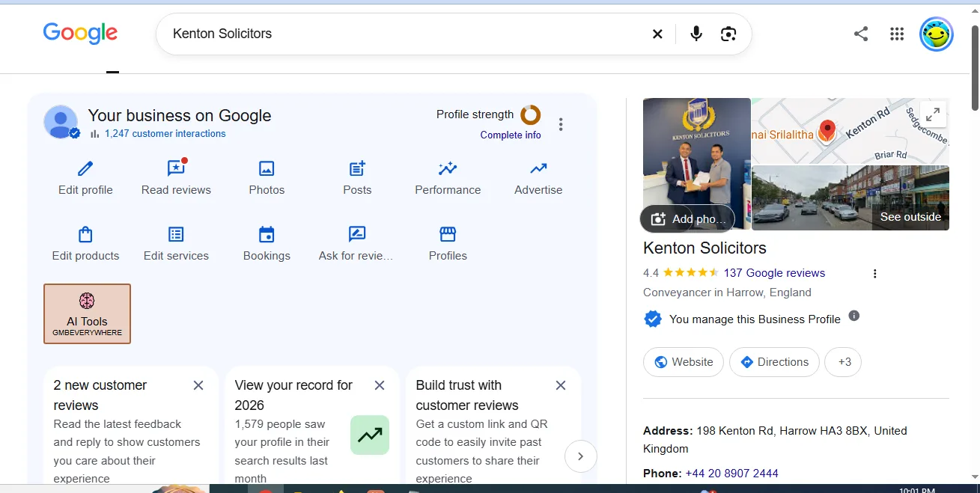Open Edit services shortcut
Screen dimensions: 980x493
[x=176, y=244]
